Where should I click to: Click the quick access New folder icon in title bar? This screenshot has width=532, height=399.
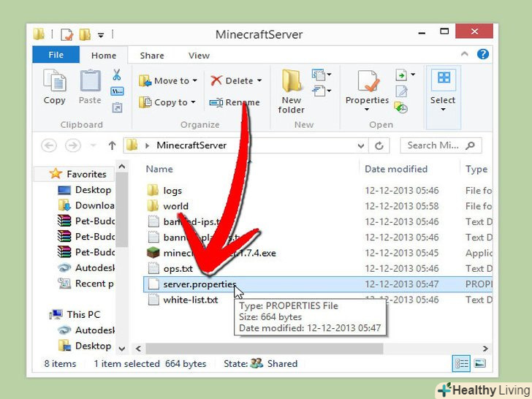85,34
